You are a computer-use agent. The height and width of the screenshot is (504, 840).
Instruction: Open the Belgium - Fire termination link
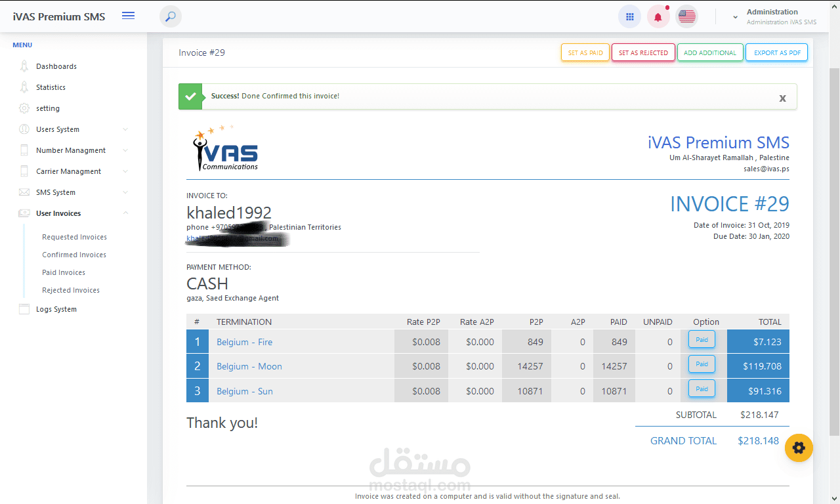245,342
